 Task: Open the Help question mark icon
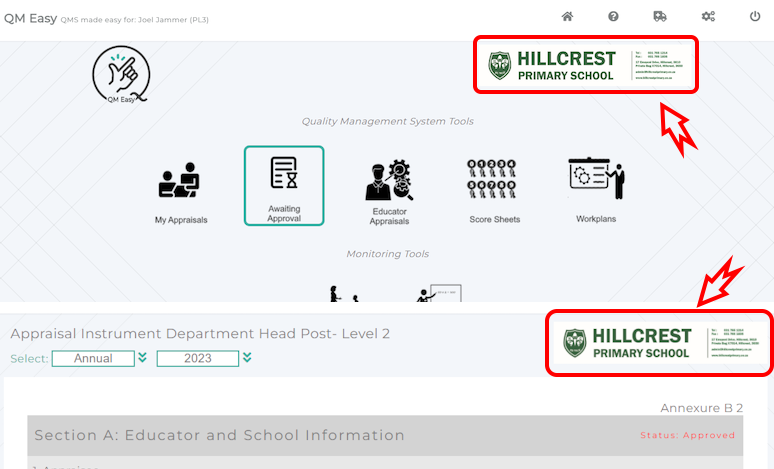pyautogui.click(x=613, y=17)
